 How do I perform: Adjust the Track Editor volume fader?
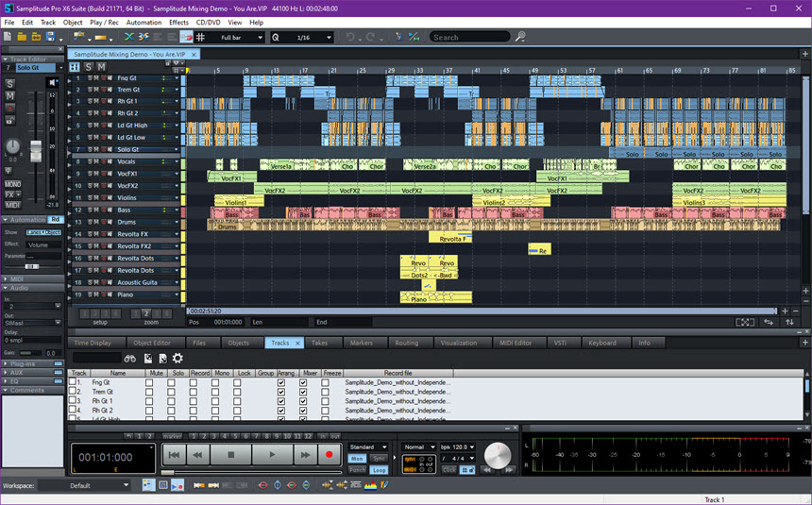[35, 151]
